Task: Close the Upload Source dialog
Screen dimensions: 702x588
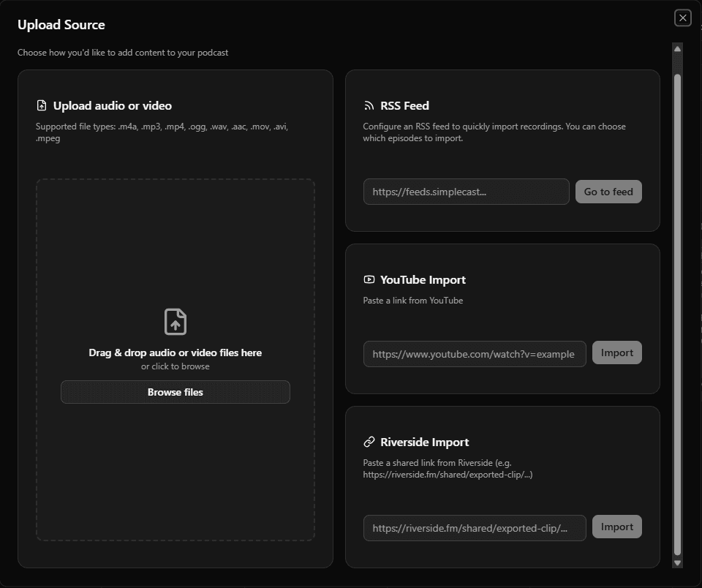Action: click(682, 18)
